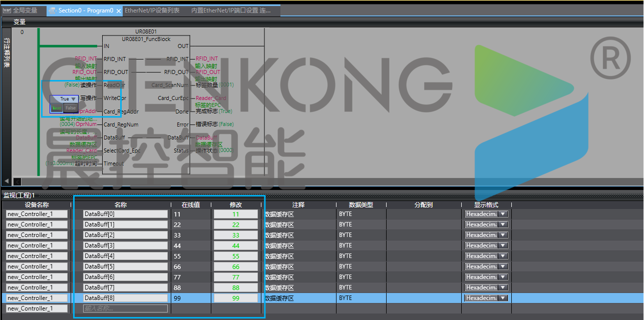Click device name field in DataBuff[0] row
The image size is (644, 320).
coord(37,214)
